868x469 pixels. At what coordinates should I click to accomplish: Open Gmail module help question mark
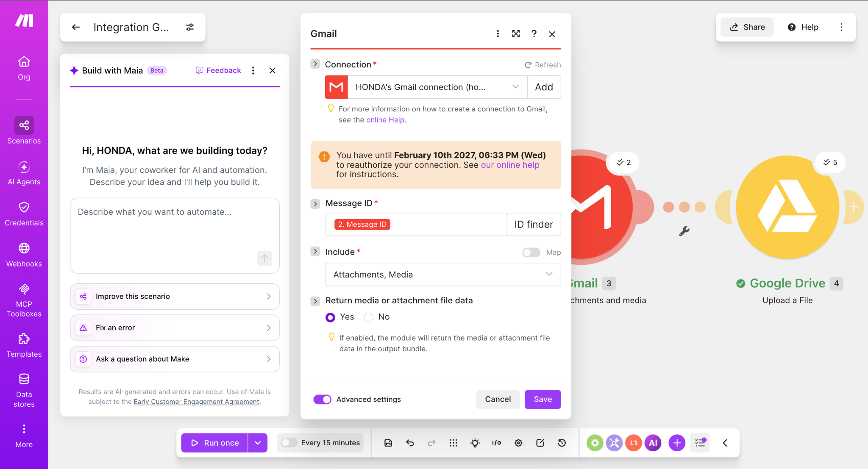[534, 34]
